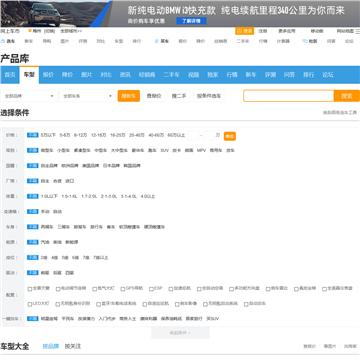Click the location pin icon near city

[30, 31]
